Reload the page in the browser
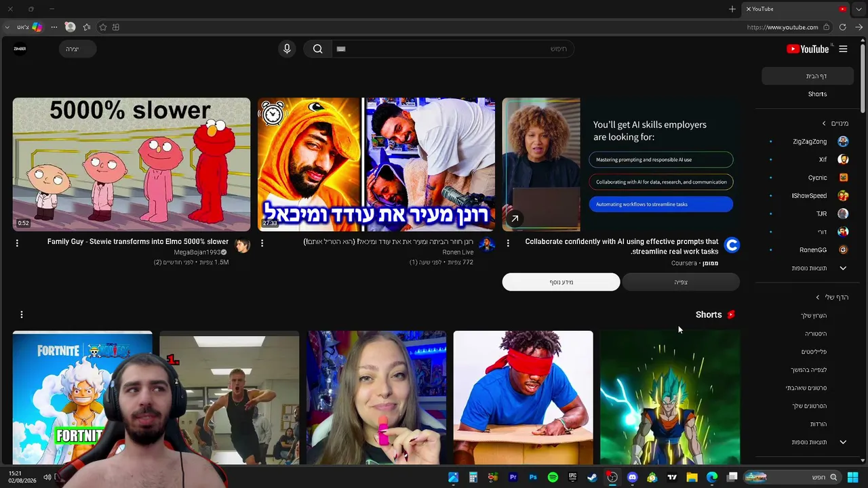This screenshot has width=868, height=488. tap(842, 27)
